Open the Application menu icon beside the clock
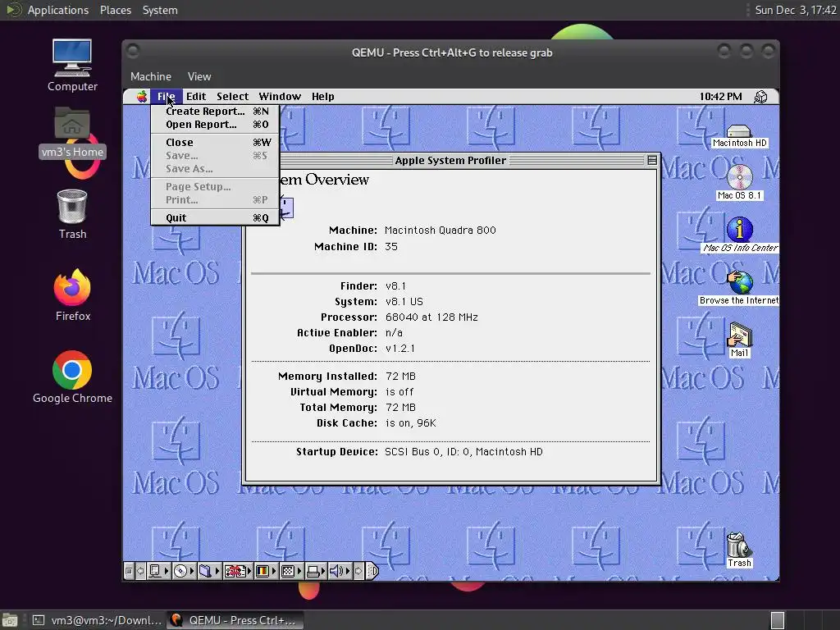840x630 pixels. click(760, 97)
